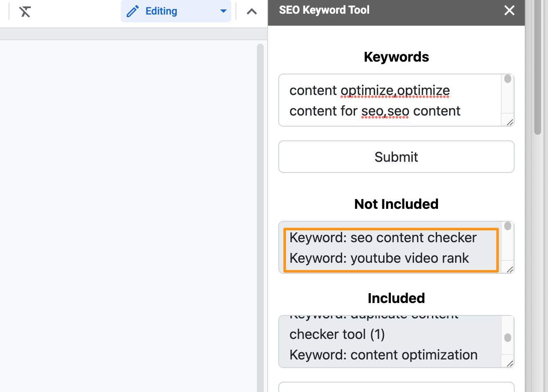The height and width of the screenshot is (392, 548).
Task: Click the pencil icon beside Editing
Action: click(x=133, y=11)
